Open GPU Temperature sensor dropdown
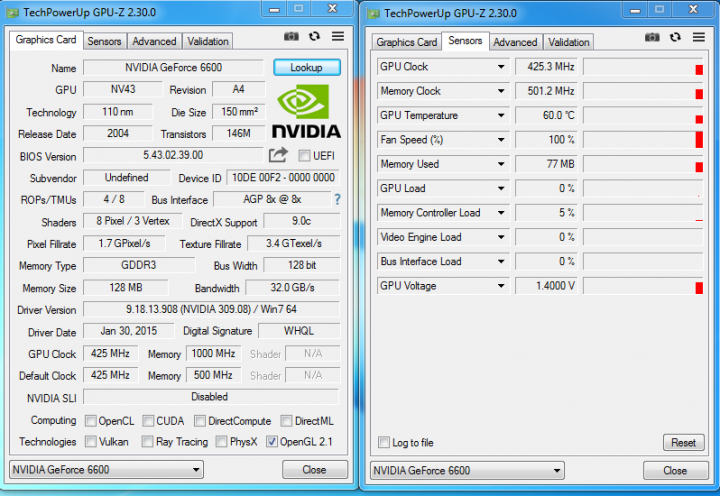Screen dimensions: 720x496 pyautogui.click(x=501, y=115)
